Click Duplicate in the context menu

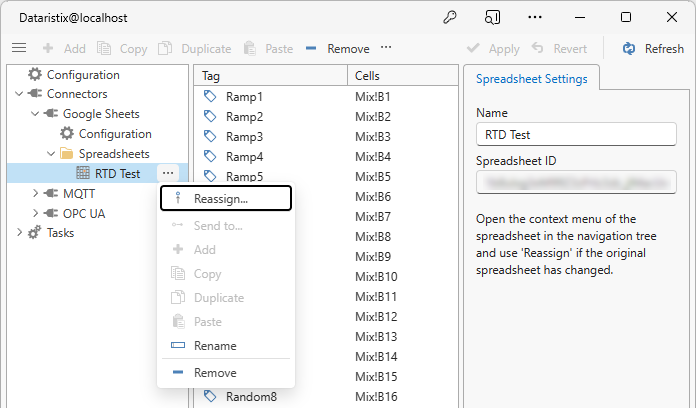(226, 297)
